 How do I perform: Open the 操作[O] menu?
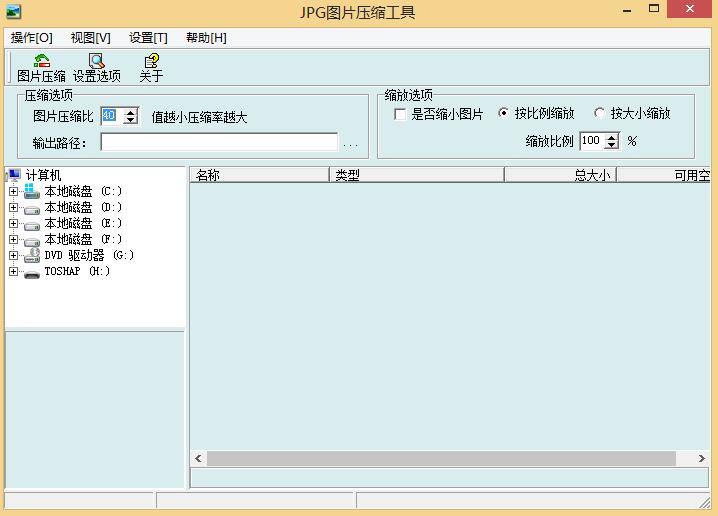pos(32,38)
